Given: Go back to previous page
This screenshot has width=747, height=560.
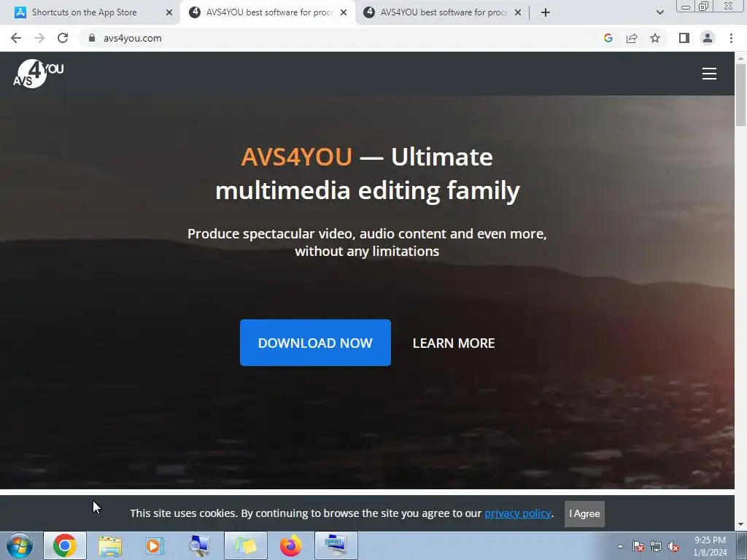Looking at the screenshot, I should pos(16,38).
